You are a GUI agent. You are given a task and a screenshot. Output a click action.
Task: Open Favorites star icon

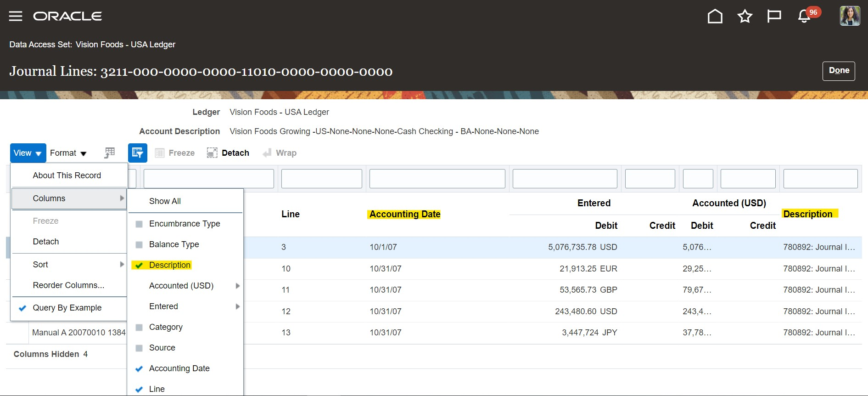click(x=745, y=16)
